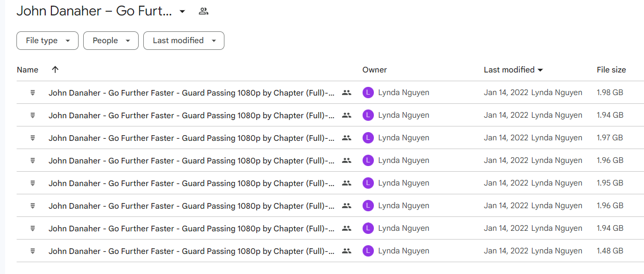Select the file name in the 1.48 GB row

click(x=192, y=251)
